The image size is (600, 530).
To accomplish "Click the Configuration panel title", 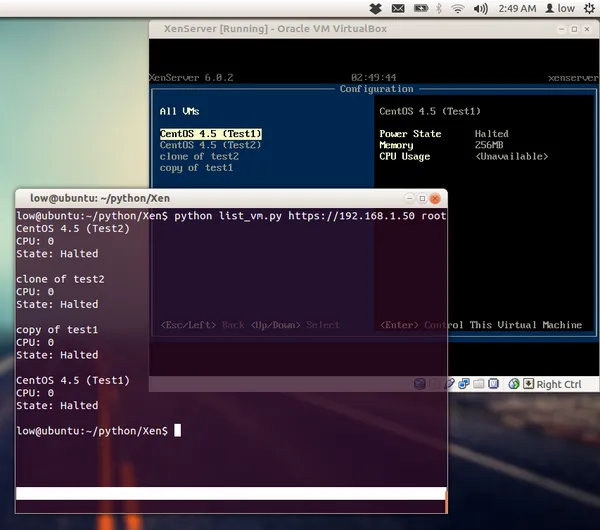I will pos(377,89).
